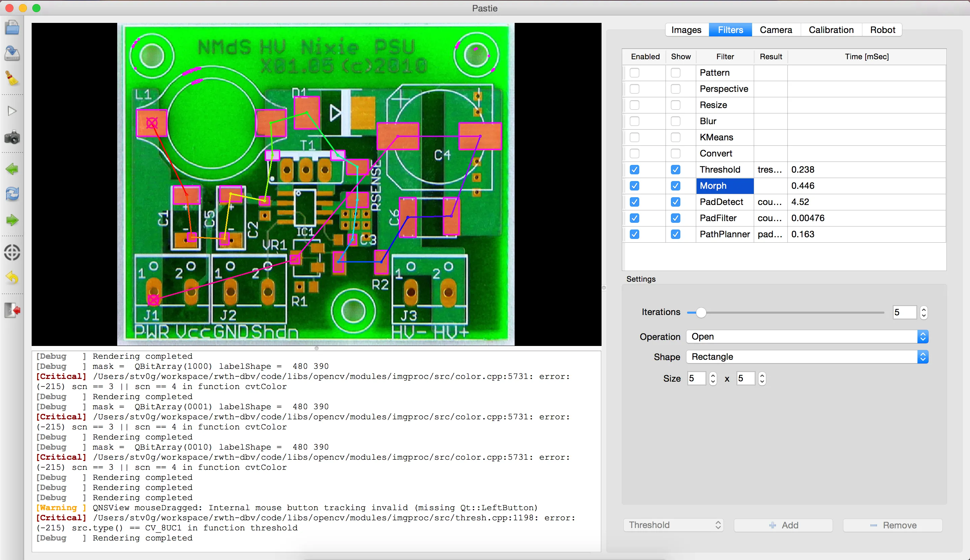Click the save to disk icon

point(12,53)
